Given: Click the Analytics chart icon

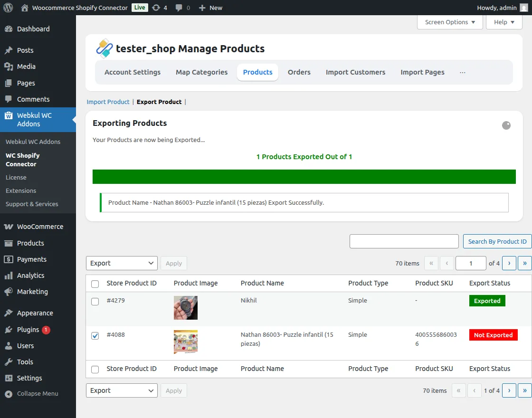Looking at the screenshot, I should [8, 275].
